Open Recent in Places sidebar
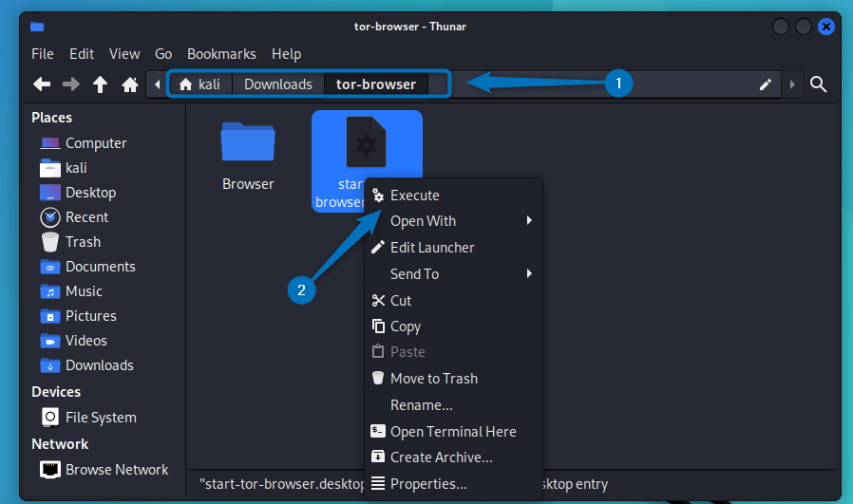853x504 pixels. [74, 217]
